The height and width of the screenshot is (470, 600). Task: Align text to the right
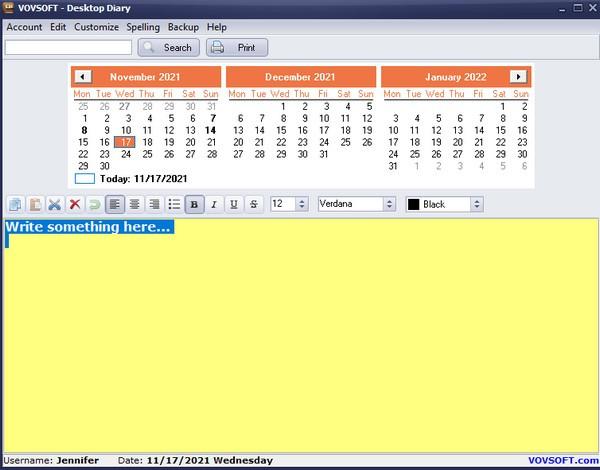point(154,204)
